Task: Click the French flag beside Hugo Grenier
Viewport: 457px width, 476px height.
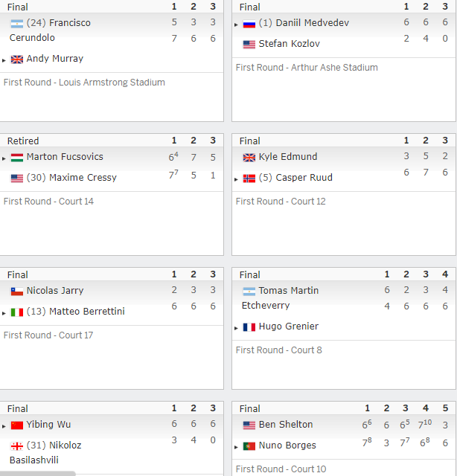Action: [x=249, y=327]
